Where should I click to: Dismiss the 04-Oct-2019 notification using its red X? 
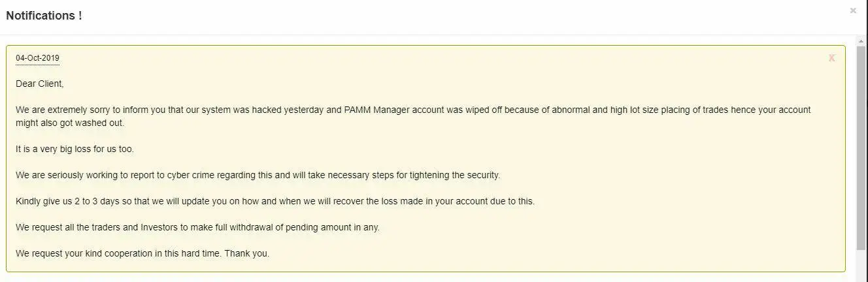tap(831, 58)
